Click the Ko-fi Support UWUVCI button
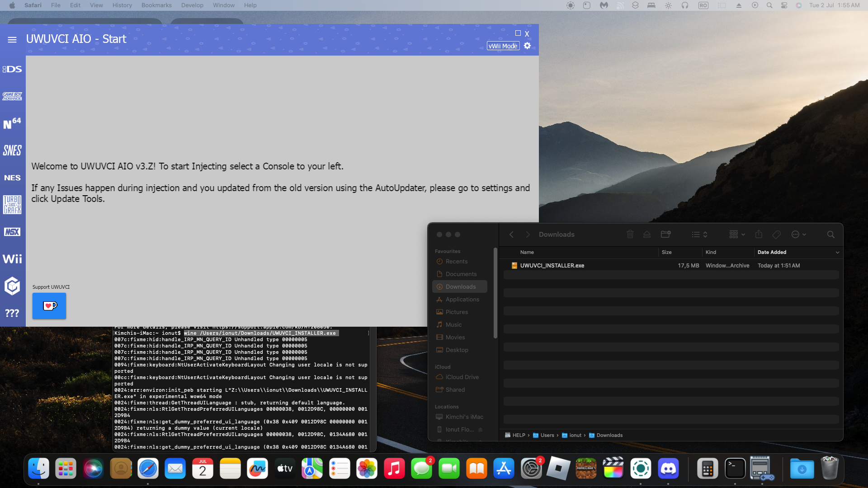 49,306
